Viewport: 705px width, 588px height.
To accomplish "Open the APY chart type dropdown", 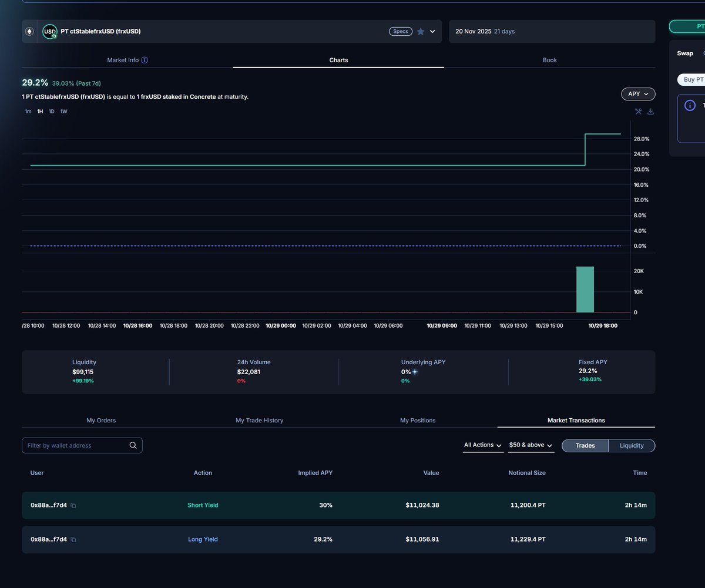I will [638, 94].
